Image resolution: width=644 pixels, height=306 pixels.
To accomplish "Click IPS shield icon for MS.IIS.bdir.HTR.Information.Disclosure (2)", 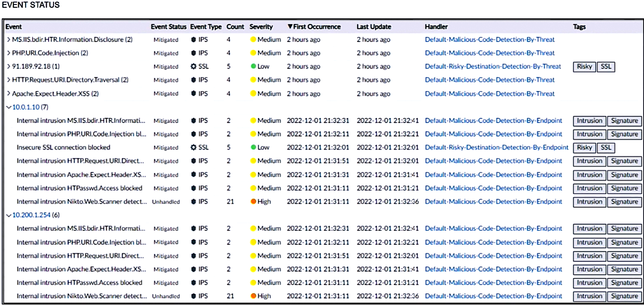I will click(194, 39).
